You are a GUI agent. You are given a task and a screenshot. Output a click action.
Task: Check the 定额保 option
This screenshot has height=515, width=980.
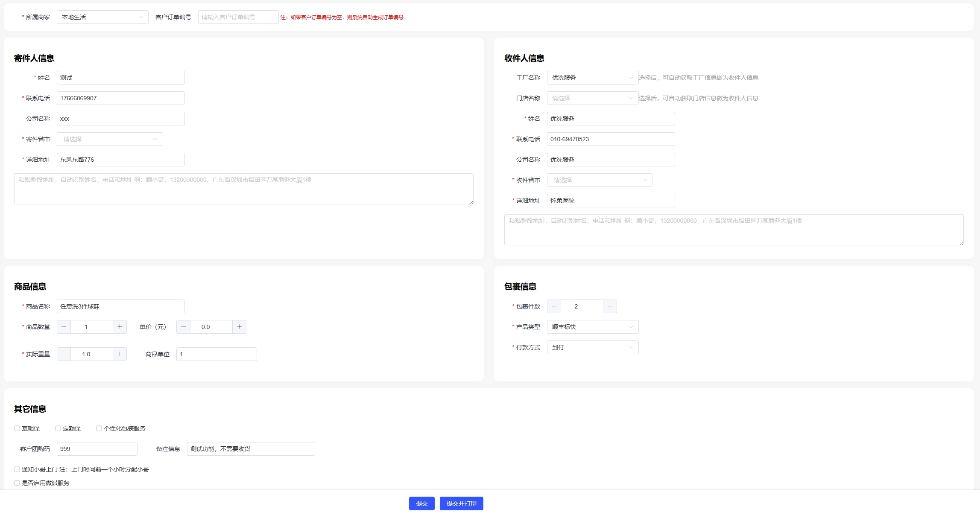tap(58, 428)
